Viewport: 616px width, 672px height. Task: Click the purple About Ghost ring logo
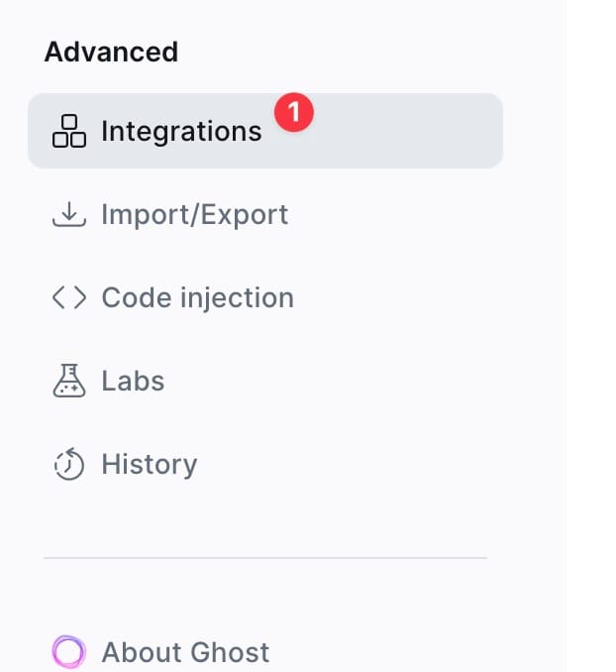pos(68,652)
